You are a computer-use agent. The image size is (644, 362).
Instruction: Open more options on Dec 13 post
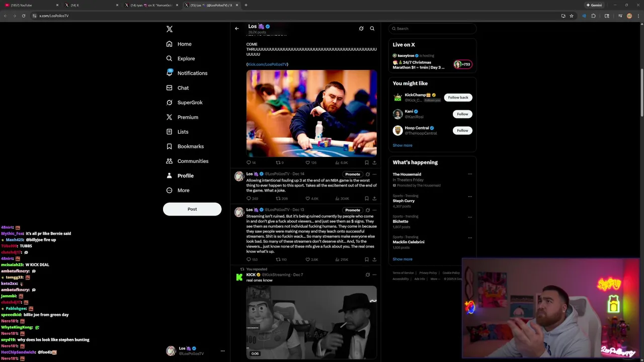click(x=374, y=210)
